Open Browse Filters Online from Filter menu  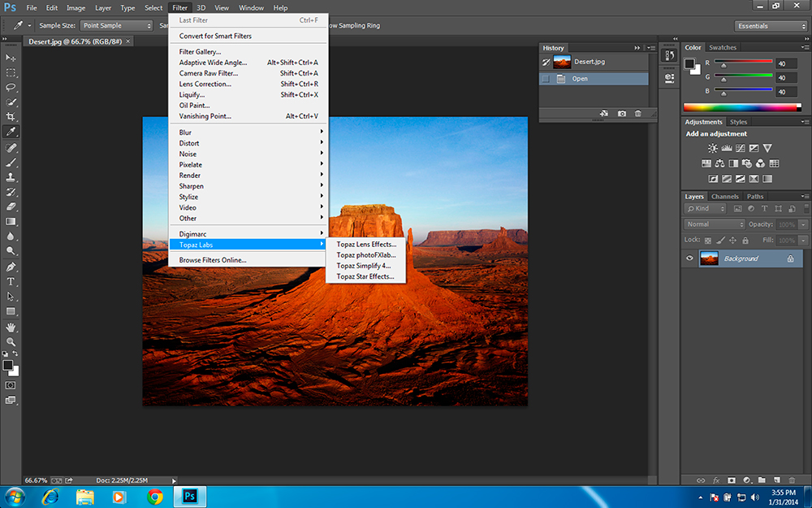point(213,259)
